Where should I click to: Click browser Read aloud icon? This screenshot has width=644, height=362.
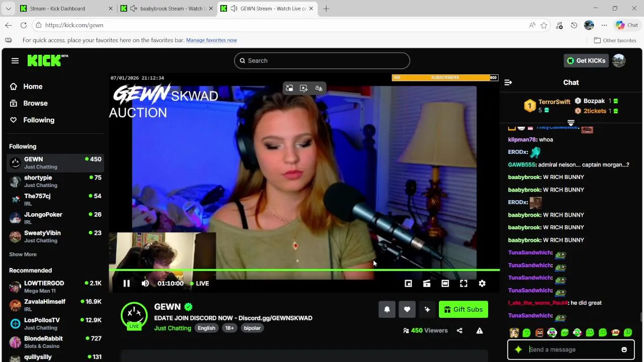532,25
